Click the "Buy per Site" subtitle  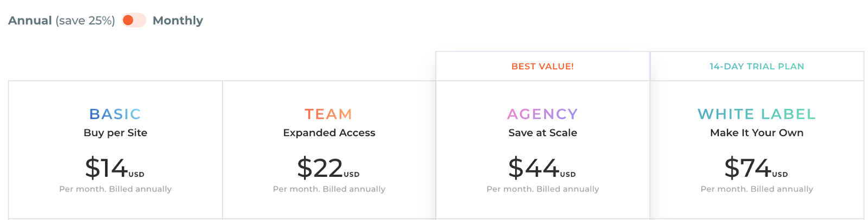(x=115, y=133)
